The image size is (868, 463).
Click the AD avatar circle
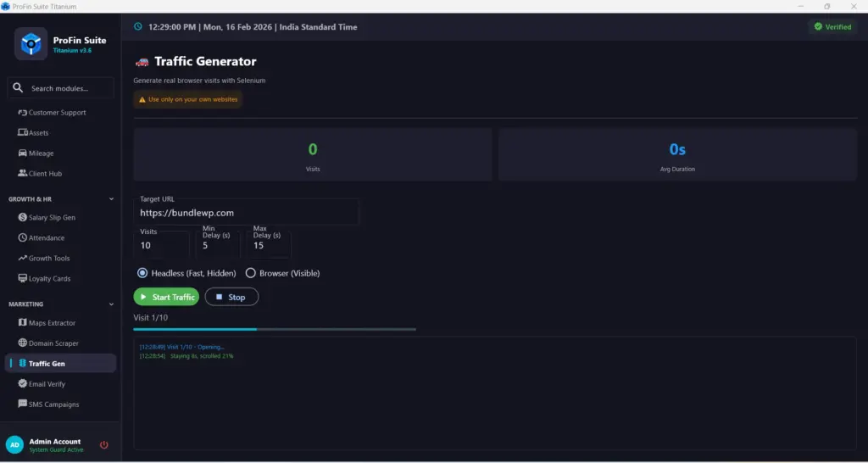14,444
